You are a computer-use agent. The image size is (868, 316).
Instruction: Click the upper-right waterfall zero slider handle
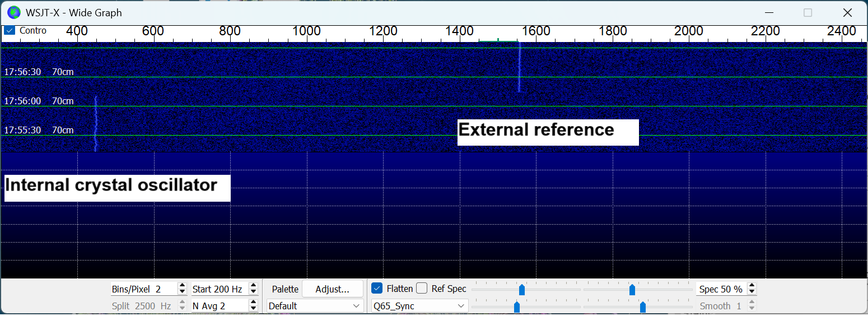click(632, 290)
